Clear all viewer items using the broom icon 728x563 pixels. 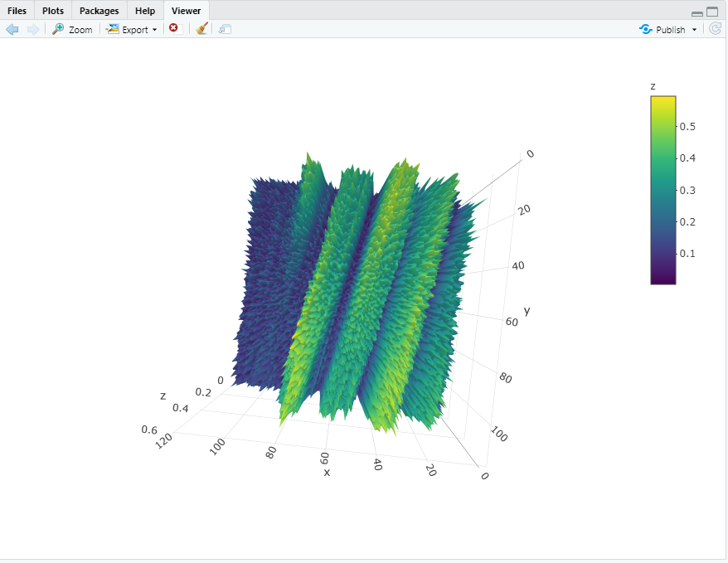click(x=201, y=28)
